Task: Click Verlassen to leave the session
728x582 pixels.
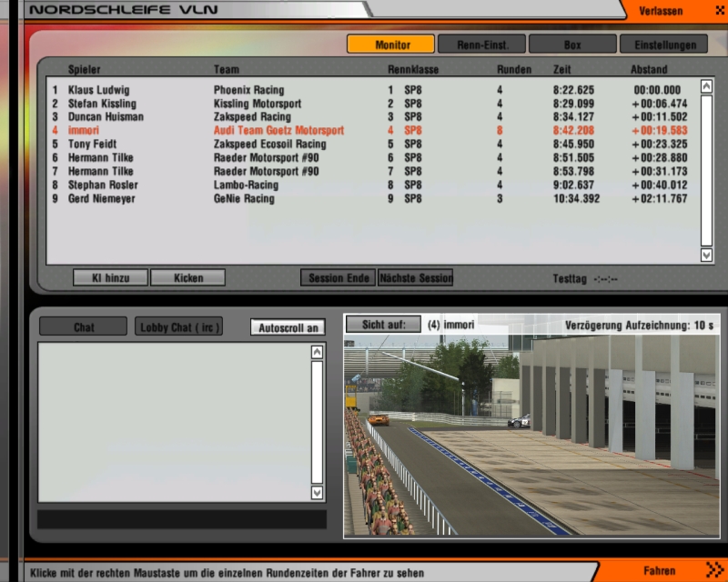Action: coord(662,11)
